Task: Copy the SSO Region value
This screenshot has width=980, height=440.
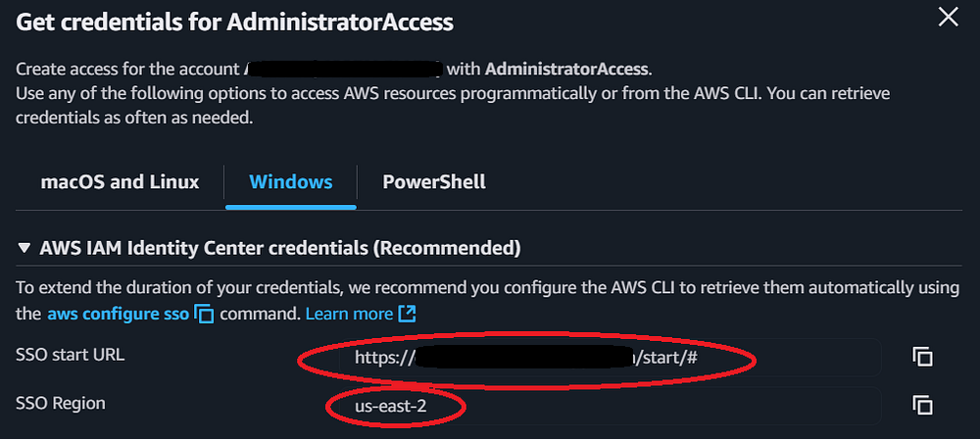Action: coord(922,404)
